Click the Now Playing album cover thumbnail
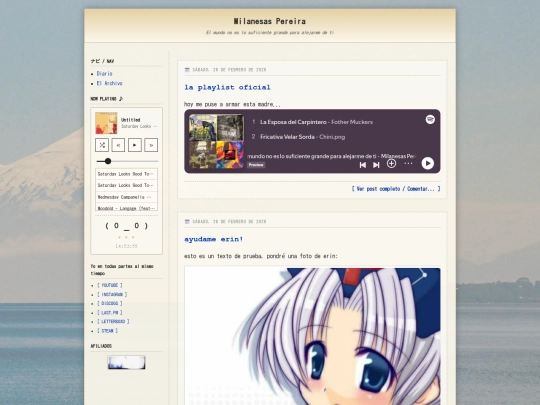Image resolution: width=540 pixels, height=405 pixels. (106, 123)
